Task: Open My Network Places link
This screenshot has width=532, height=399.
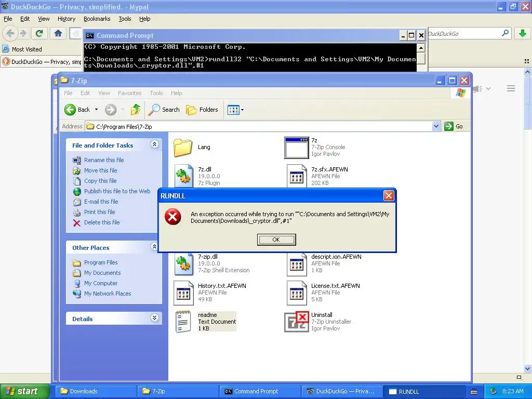Action: tap(108, 294)
